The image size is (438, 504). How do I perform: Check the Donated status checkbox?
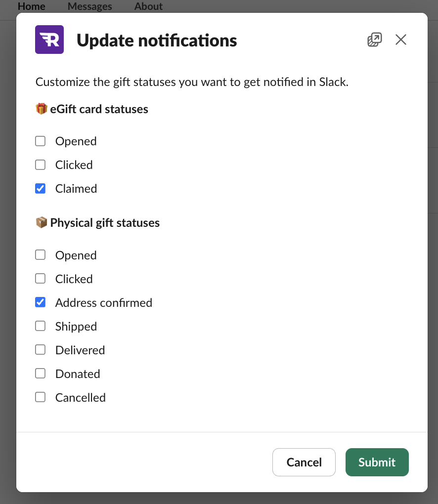[40, 373]
